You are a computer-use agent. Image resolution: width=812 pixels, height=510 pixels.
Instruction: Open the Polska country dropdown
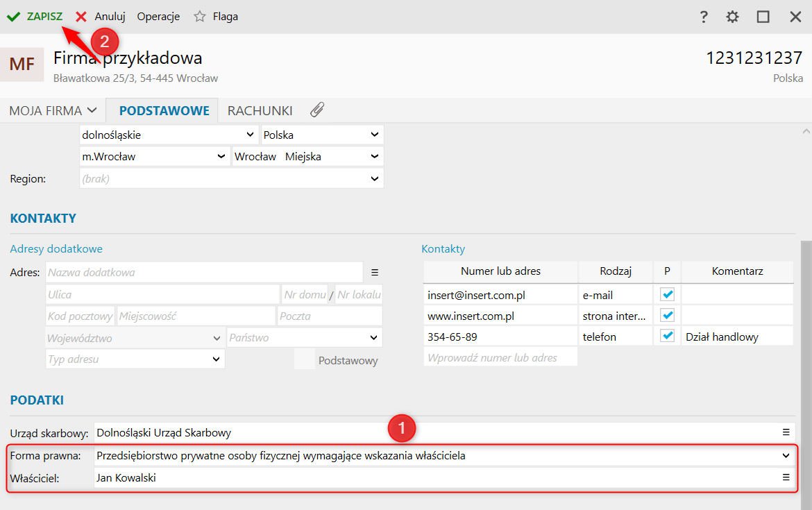322,135
